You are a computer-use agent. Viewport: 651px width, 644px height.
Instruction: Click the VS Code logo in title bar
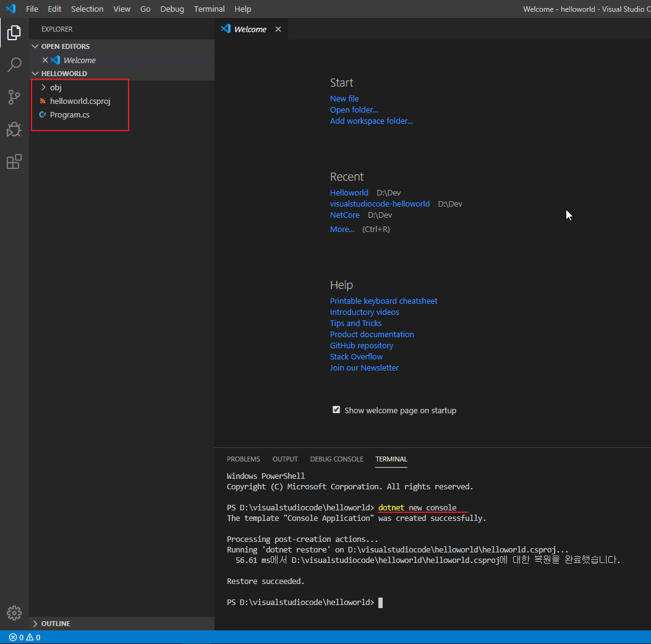pyautogui.click(x=11, y=9)
